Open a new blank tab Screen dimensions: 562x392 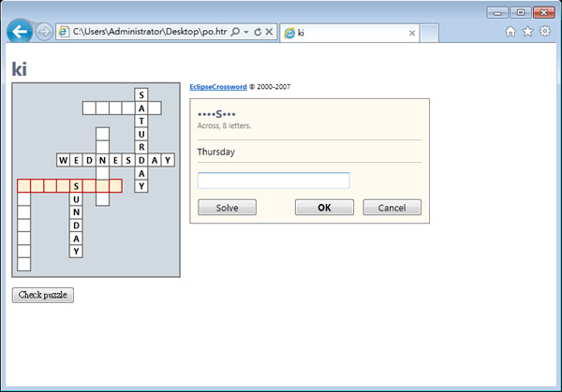pyautogui.click(x=429, y=34)
